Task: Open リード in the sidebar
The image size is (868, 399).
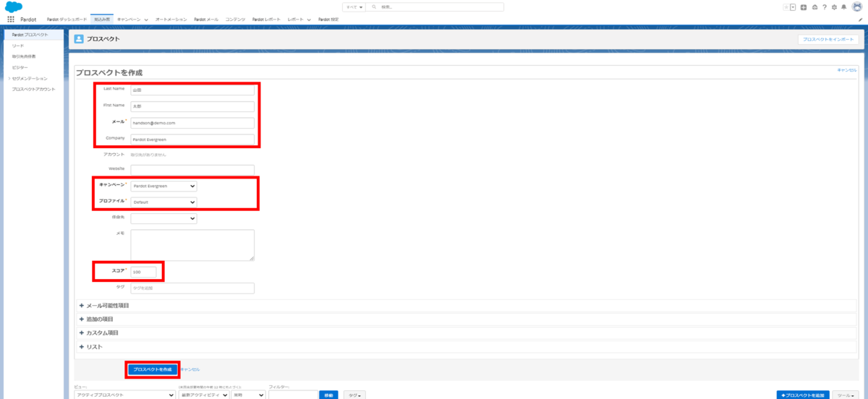Action: click(18, 46)
